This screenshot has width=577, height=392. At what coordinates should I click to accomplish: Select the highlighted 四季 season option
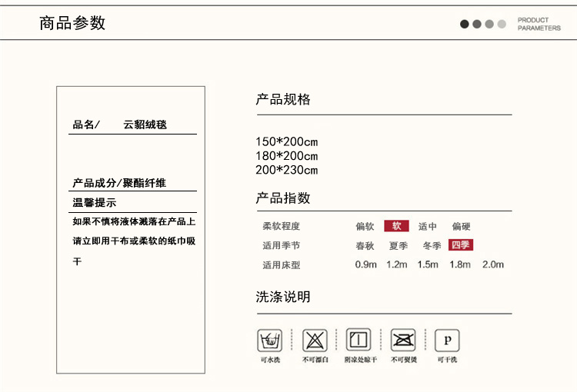coord(461,245)
